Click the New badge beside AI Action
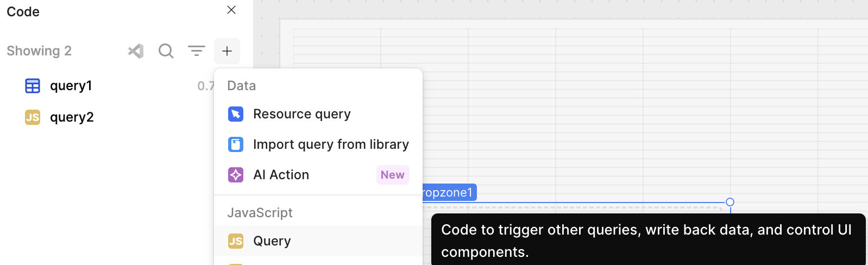The width and height of the screenshot is (868, 265). click(x=393, y=175)
